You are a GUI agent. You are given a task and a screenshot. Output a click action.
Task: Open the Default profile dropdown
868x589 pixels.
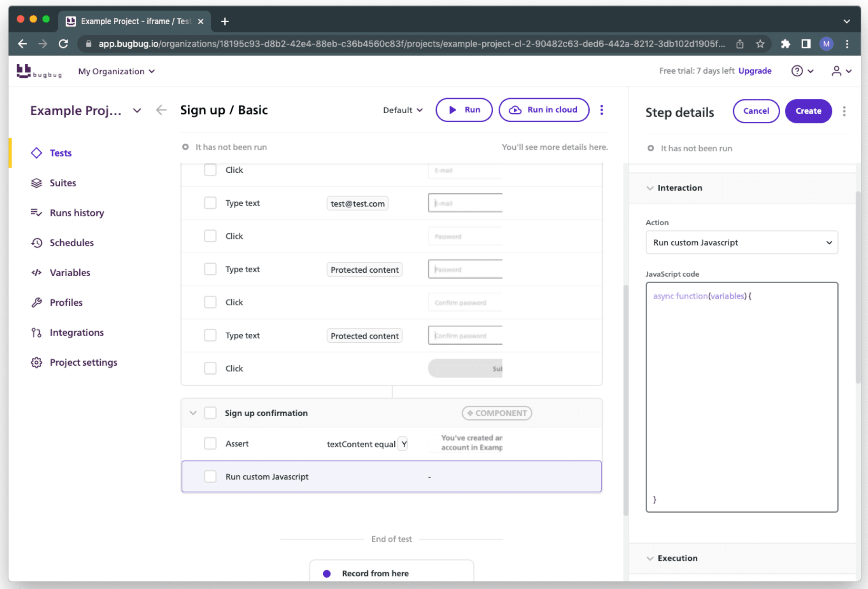[x=403, y=110]
